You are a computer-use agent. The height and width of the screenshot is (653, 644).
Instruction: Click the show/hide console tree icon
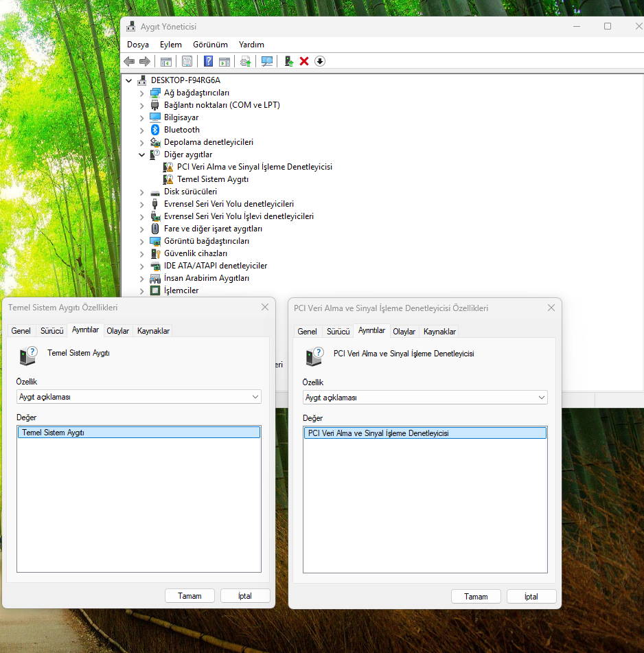(x=166, y=62)
